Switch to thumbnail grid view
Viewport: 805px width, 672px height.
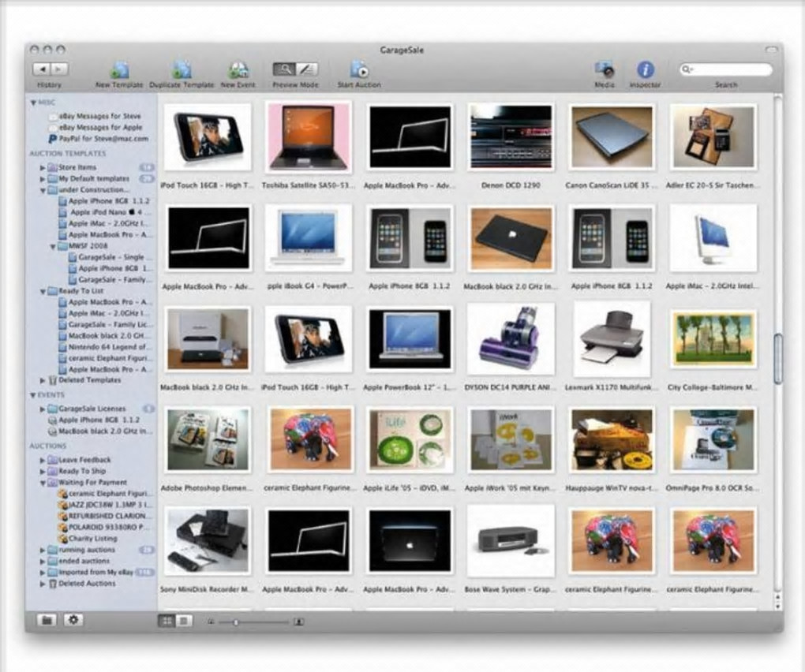click(167, 622)
